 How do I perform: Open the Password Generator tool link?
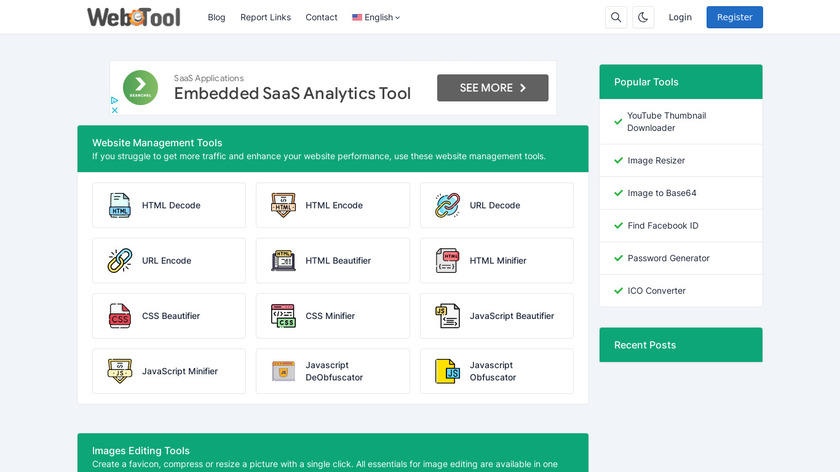668,258
